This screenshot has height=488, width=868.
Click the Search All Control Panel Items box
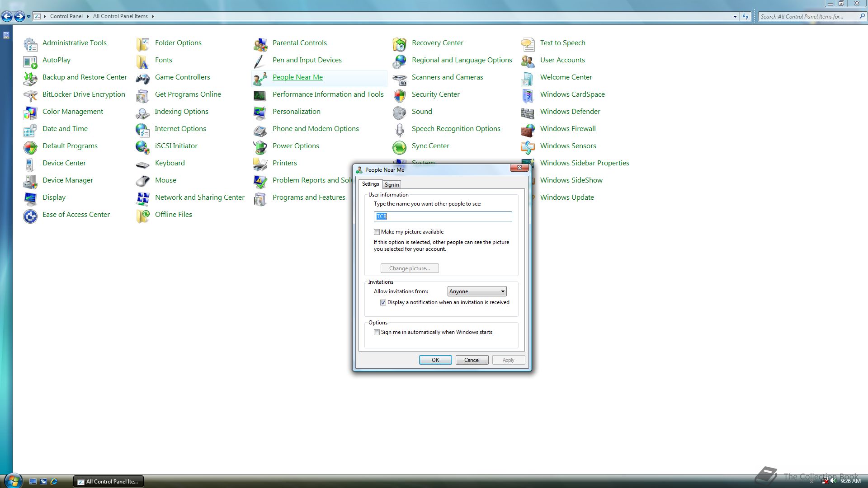(x=809, y=16)
